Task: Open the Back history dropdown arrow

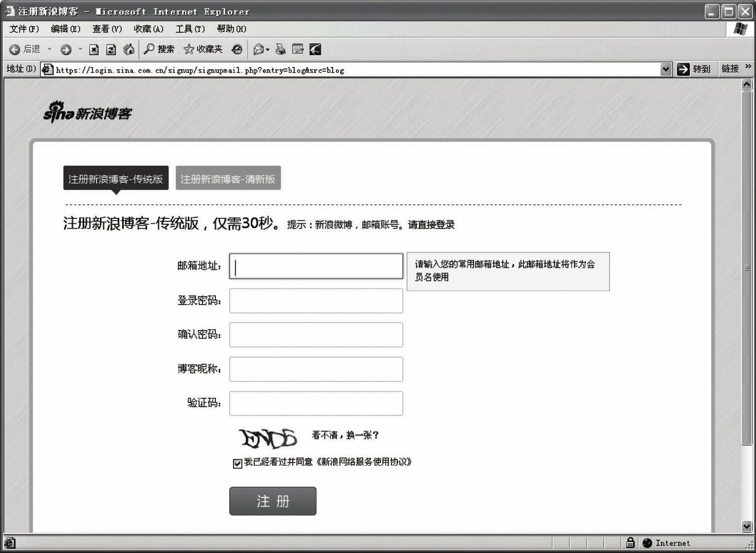Action: coord(49,49)
